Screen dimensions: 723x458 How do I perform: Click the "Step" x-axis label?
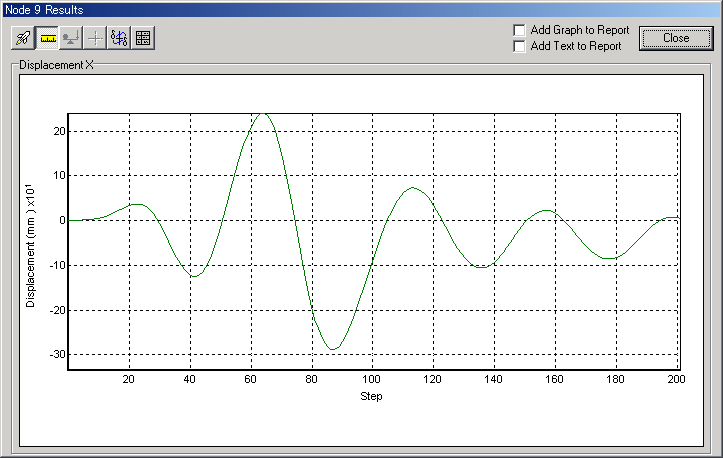pos(372,396)
